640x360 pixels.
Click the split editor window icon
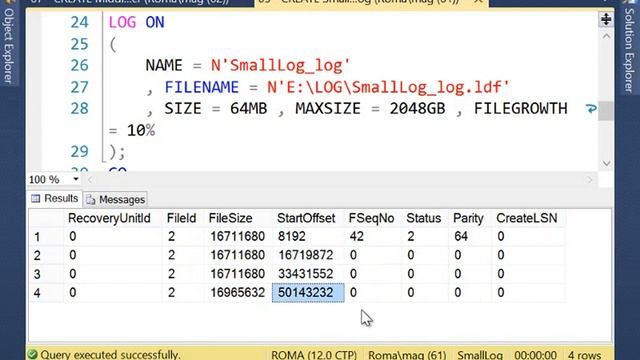tap(606, 19)
